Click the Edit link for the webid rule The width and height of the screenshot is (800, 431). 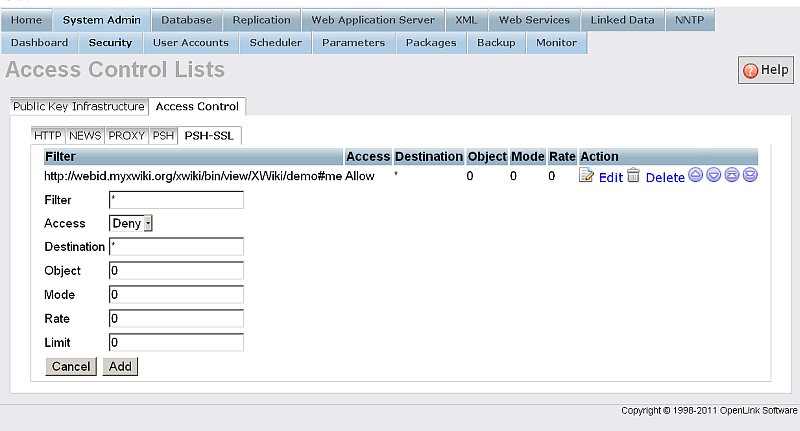[x=610, y=177]
